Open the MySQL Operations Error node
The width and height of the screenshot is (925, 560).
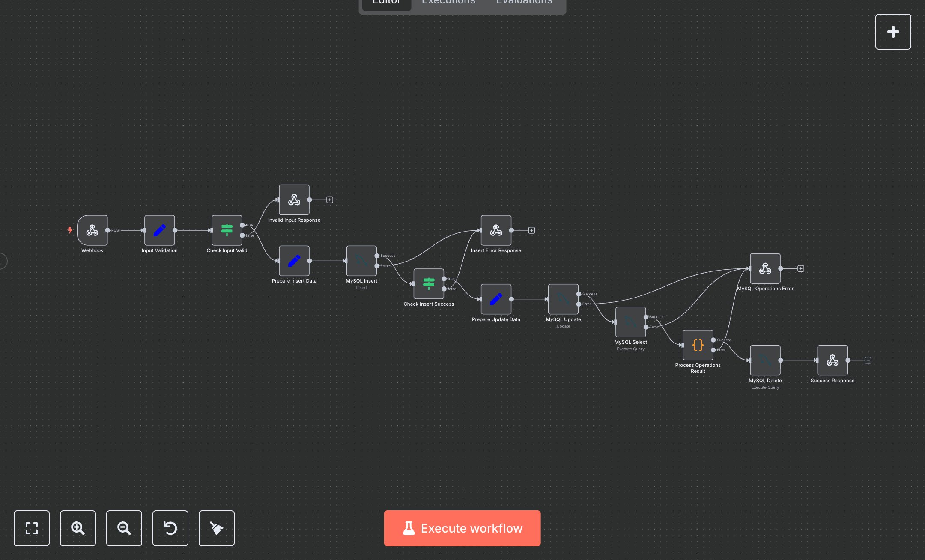tap(765, 269)
